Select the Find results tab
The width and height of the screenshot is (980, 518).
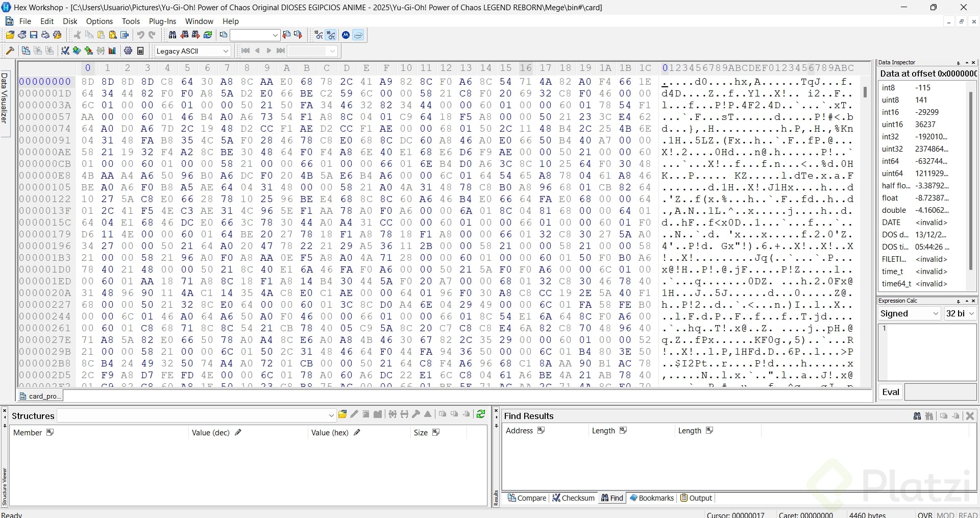tap(612, 498)
